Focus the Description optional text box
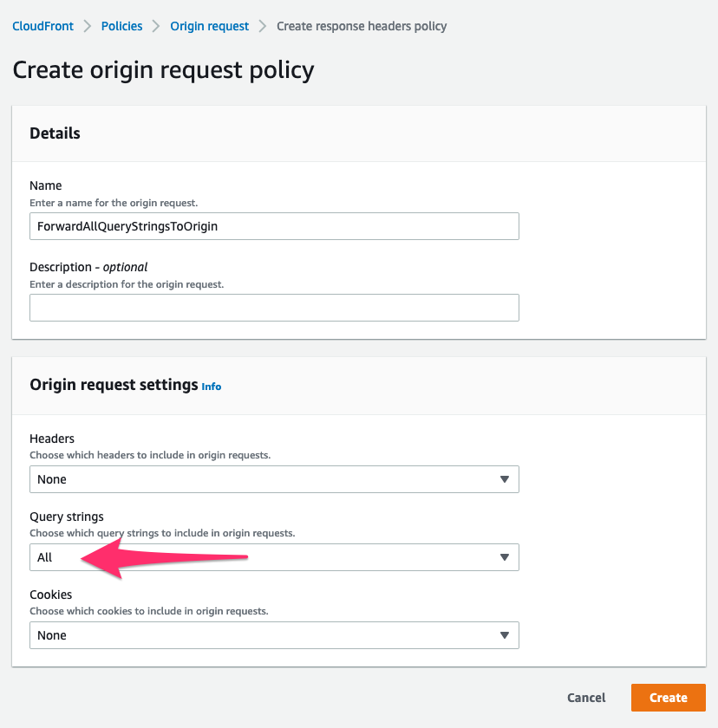The height and width of the screenshot is (728, 718). coord(274,308)
